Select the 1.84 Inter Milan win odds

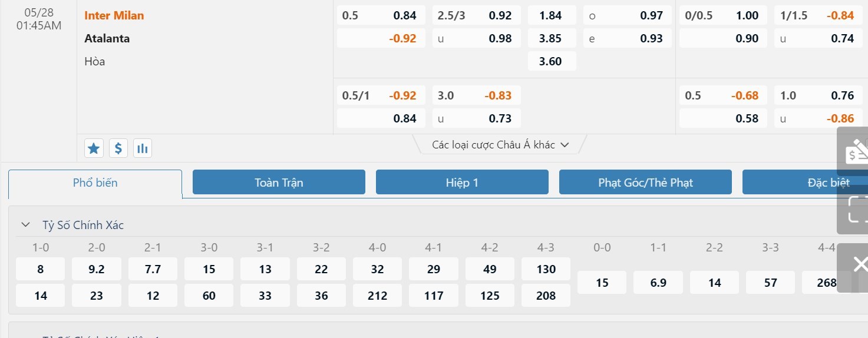551,15
